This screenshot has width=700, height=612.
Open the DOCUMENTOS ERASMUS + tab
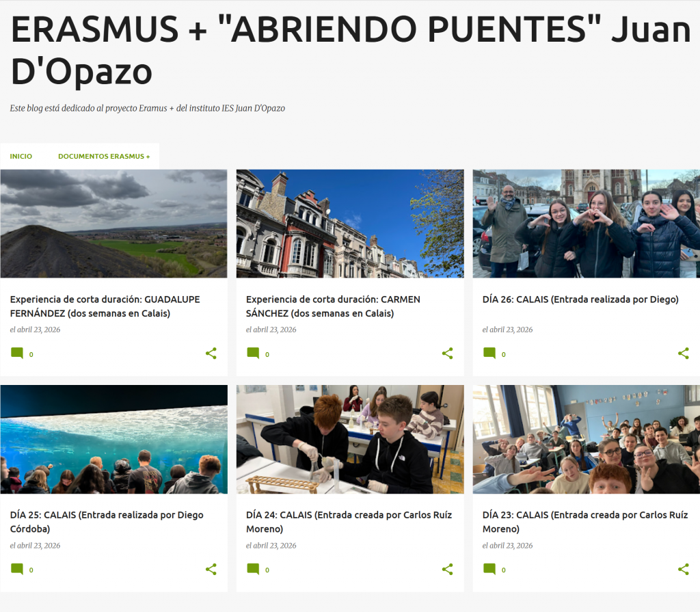tap(104, 157)
